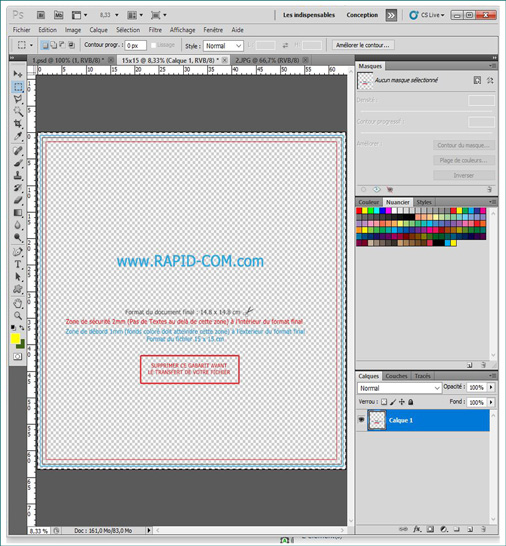Add layer style via fx icon
Image resolution: width=506 pixels, height=546 pixels.
(x=417, y=529)
